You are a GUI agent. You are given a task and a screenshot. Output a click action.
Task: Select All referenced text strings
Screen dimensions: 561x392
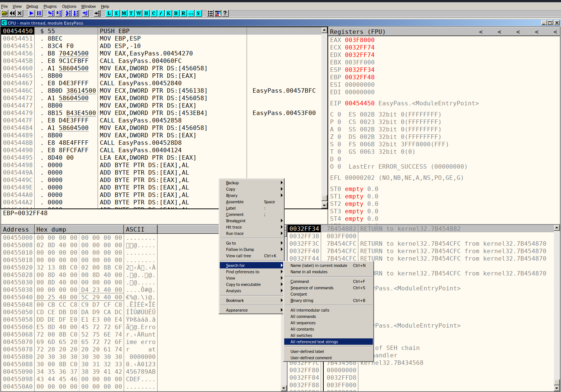tap(329, 342)
